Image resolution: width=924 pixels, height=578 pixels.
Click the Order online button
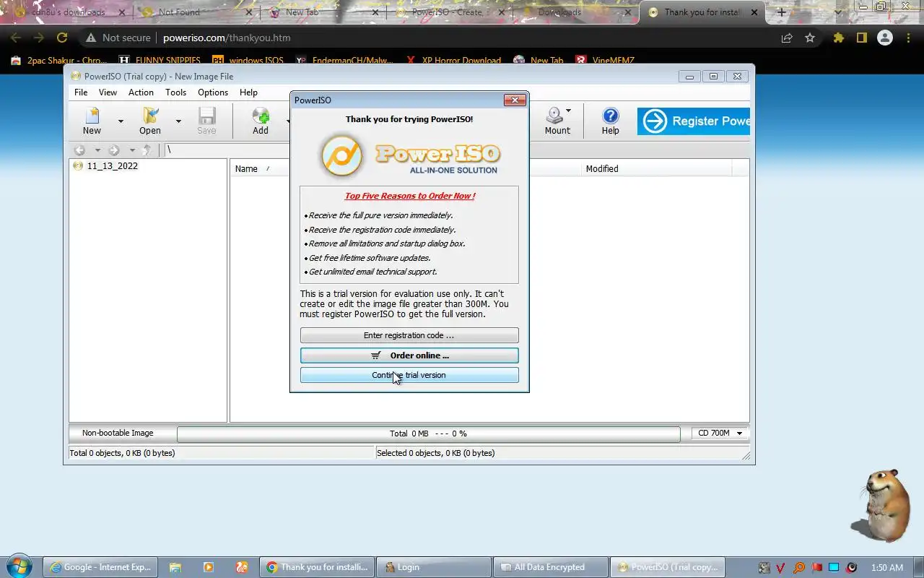[409, 355]
